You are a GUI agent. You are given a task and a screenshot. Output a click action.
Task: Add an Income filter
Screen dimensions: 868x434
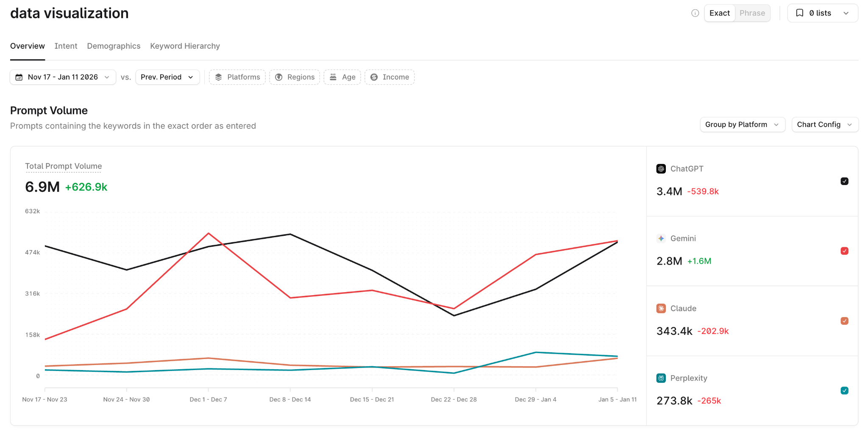pyautogui.click(x=389, y=77)
